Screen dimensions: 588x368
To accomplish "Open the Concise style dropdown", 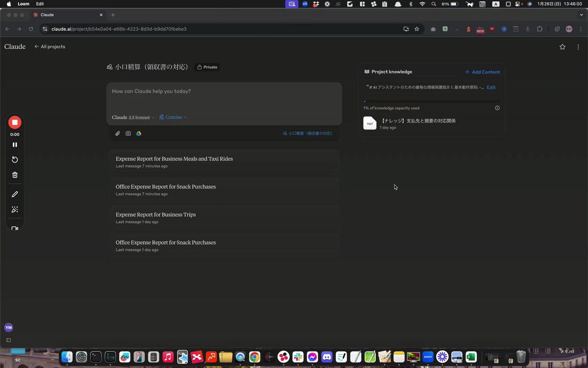I will 173,117.
